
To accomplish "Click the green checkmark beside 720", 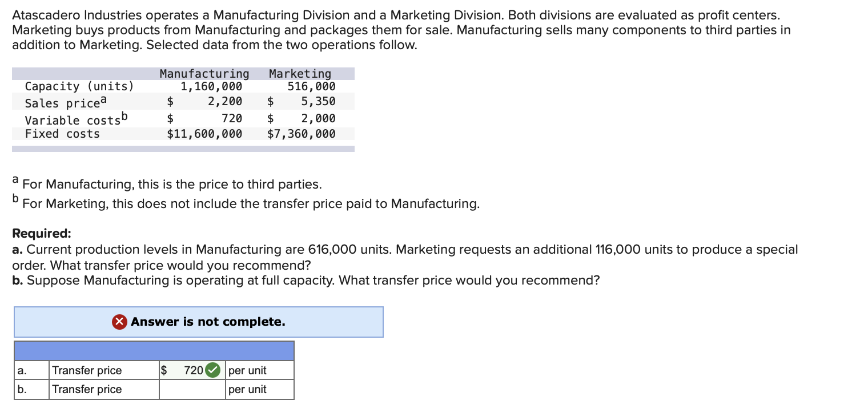I will coord(213,370).
